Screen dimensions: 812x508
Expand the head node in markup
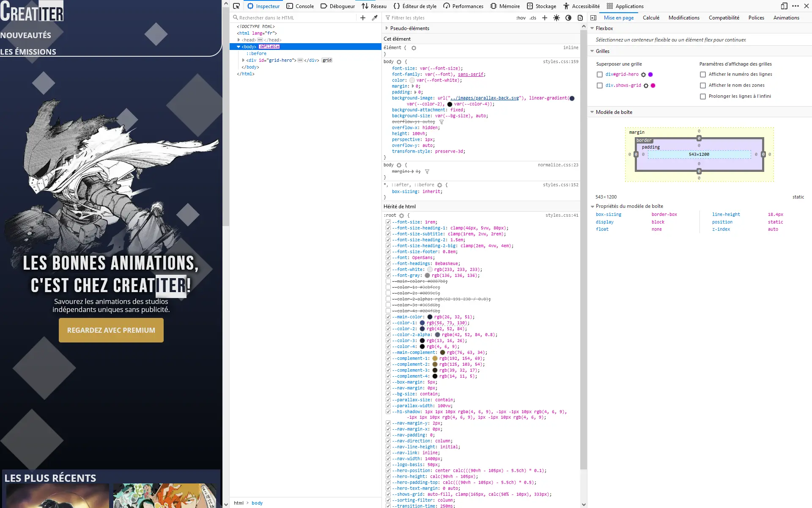tap(239, 40)
